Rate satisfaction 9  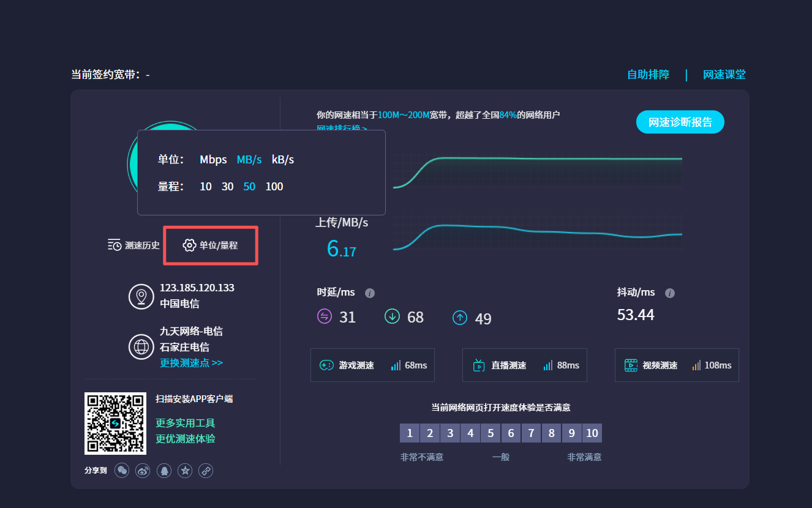point(571,433)
